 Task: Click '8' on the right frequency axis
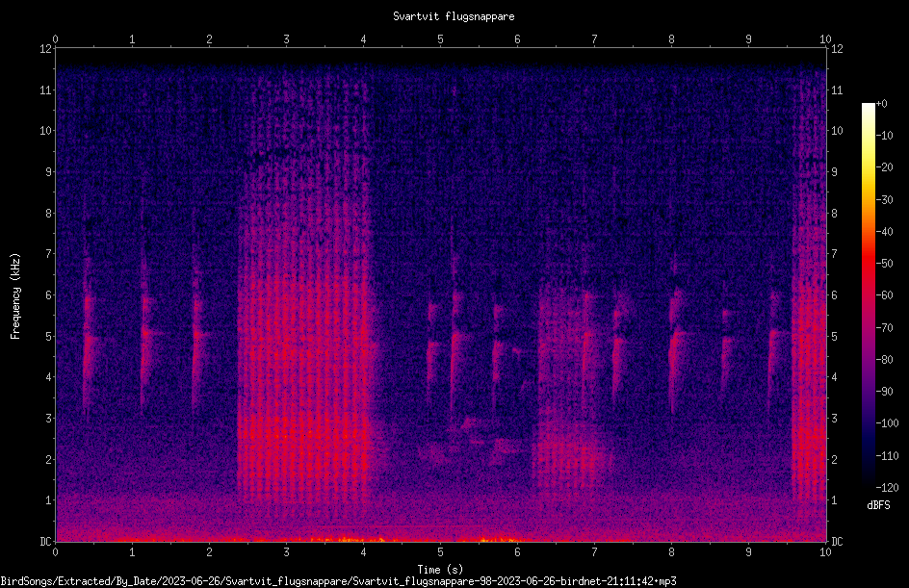pos(834,214)
